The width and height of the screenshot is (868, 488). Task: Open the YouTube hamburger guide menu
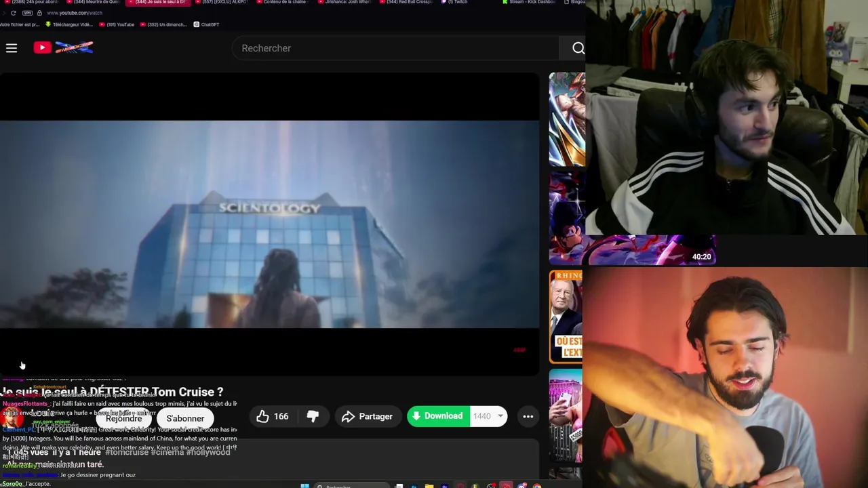pyautogui.click(x=12, y=48)
